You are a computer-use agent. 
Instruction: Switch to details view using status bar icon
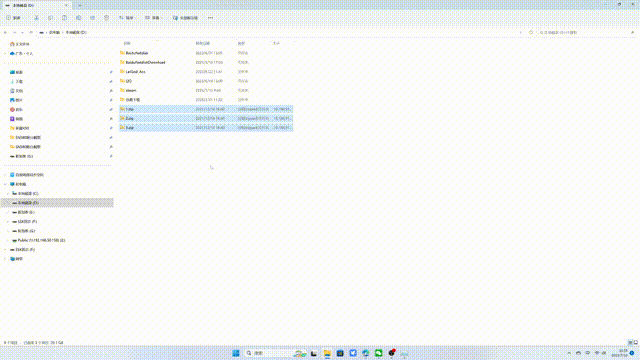click(x=630, y=342)
